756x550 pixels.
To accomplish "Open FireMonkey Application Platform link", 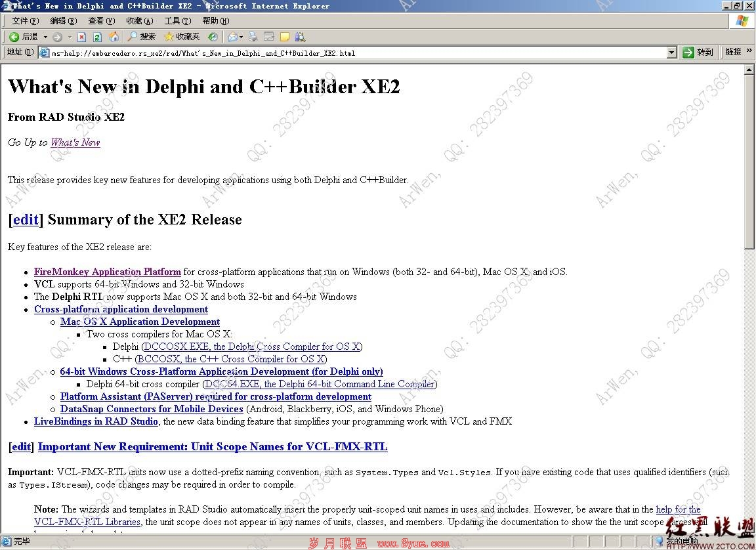I will pyautogui.click(x=108, y=271).
